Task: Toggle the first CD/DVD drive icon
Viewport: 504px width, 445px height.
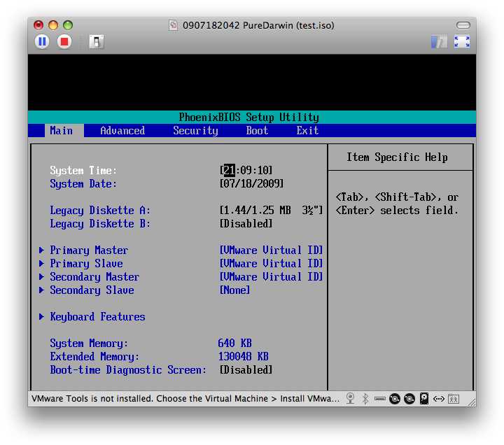Action: 395,399
